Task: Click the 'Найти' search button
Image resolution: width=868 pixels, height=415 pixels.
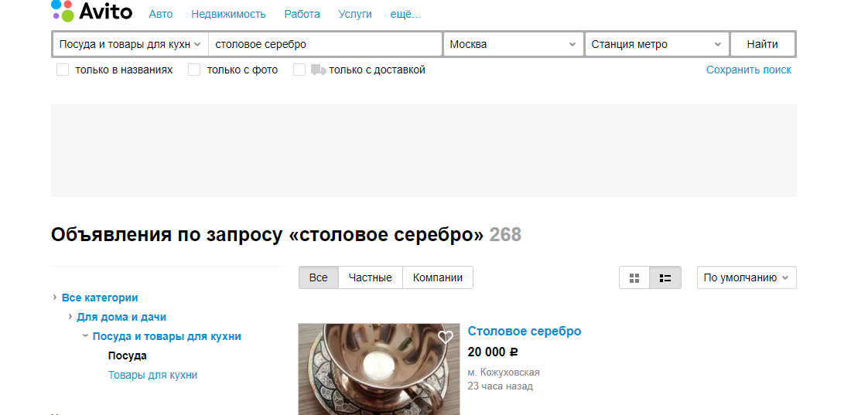Action: click(x=762, y=44)
